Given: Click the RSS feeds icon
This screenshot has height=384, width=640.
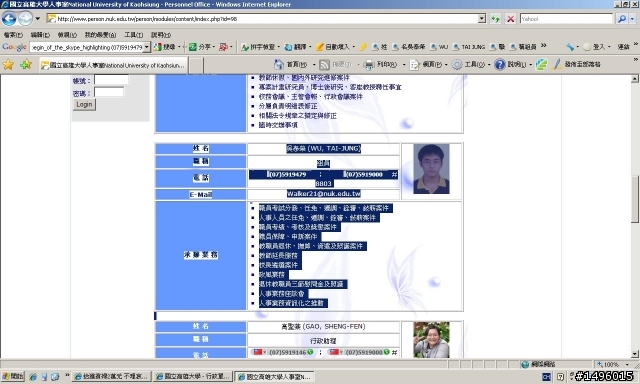Looking at the screenshot, I should [x=324, y=64].
